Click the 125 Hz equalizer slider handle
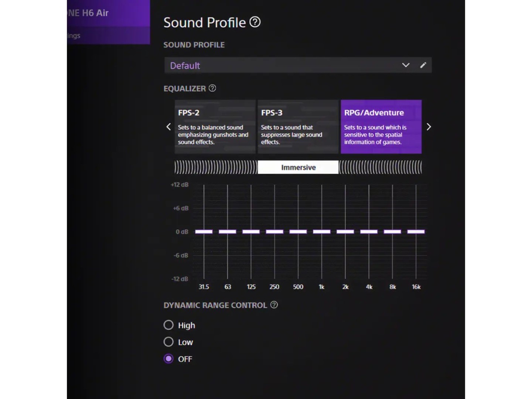This screenshot has width=532, height=399. coord(251,232)
